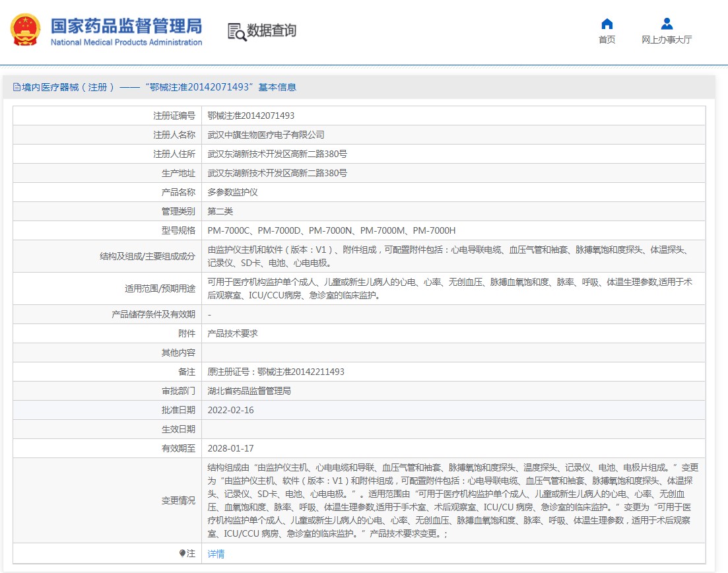Click the 数据查询 search document icon
Viewport: 728px width, 573px height.
tap(237, 32)
